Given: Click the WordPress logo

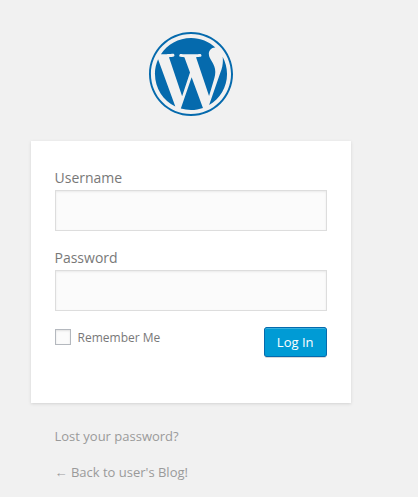Looking at the screenshot, I should coord(191,74).
